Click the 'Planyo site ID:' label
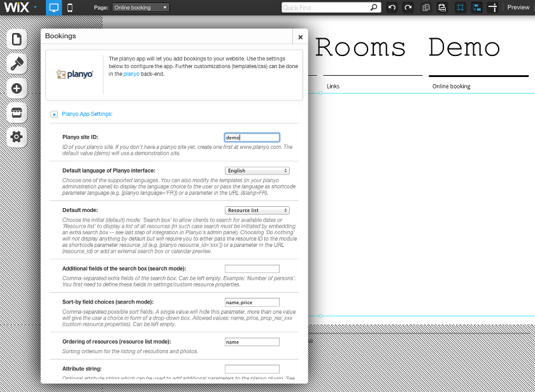The image size is (535, 392). [80, 137]
